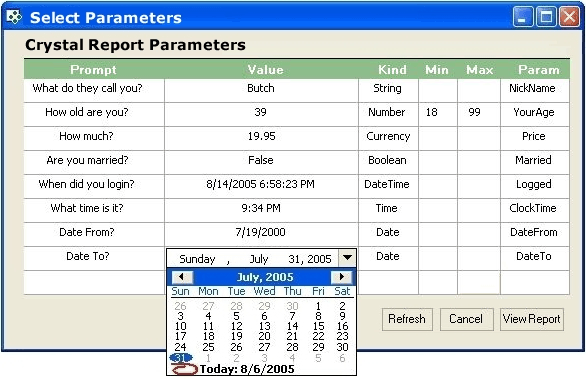The image size is (586, 379).
Task: Click the Kind column header
Action: (x=392, y=70)
